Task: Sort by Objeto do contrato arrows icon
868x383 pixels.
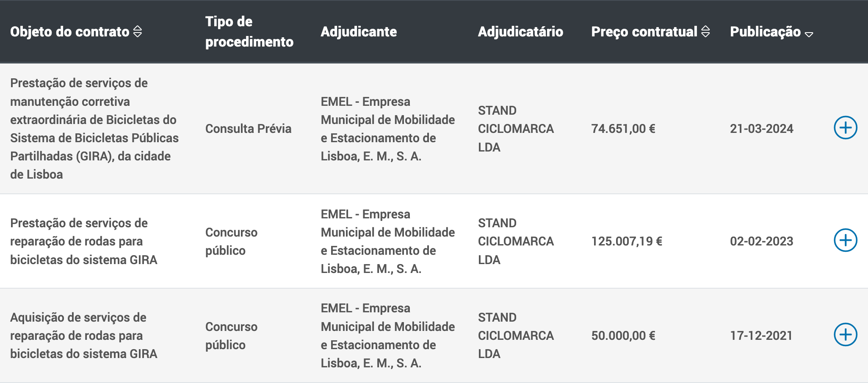Action: 138,31
